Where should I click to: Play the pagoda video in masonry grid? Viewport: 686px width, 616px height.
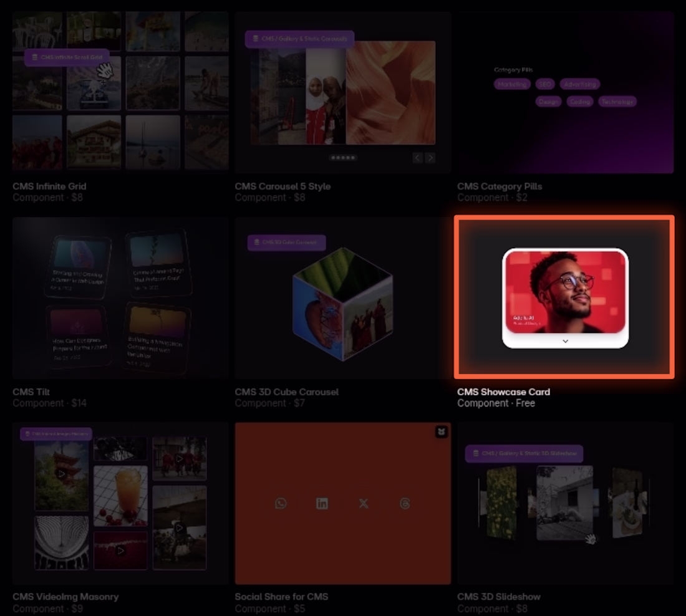(x=62, y=474)
